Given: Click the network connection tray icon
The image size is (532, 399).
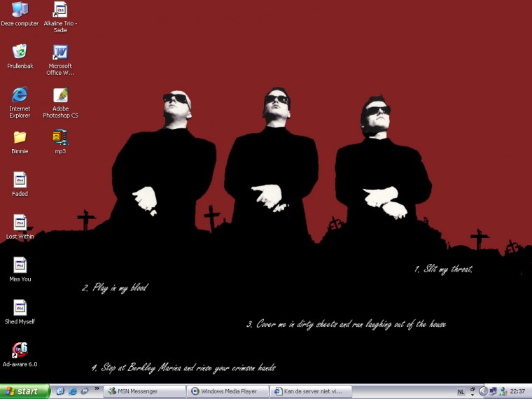Looking at the screenshot, I should [493, 391].
